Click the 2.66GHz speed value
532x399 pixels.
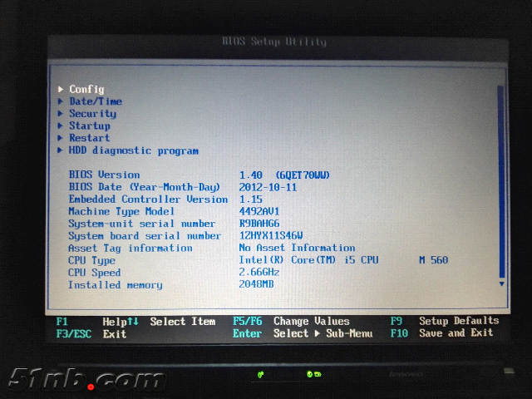[x=259, y=272]
